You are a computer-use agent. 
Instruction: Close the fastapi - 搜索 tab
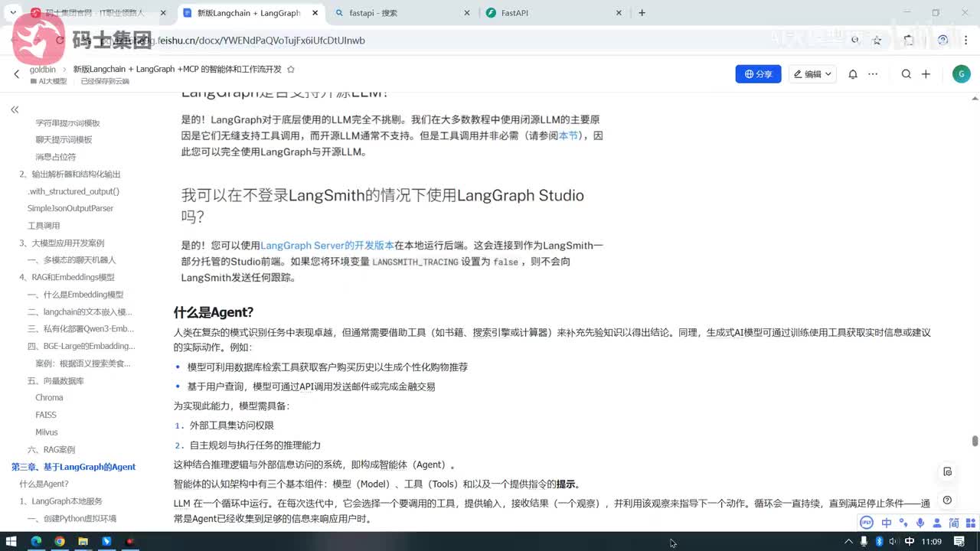point(468,13)
